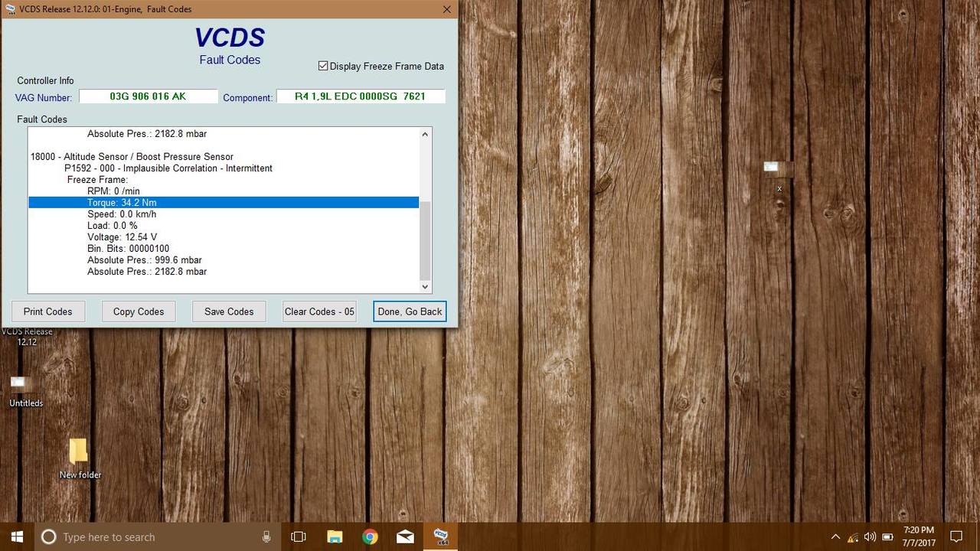The image size is (980, 551).
Task: Click Clear Codes - 05 button
Action: pos(319,311)
